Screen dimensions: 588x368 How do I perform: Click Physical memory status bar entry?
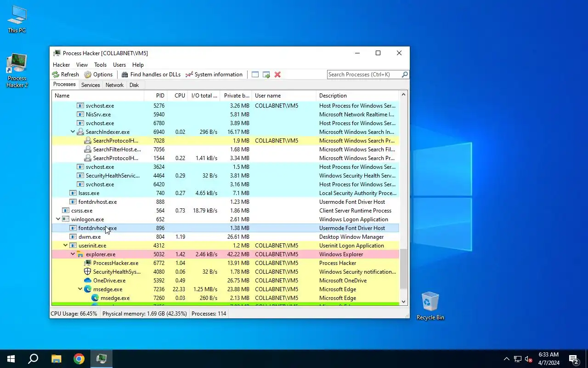145,314
